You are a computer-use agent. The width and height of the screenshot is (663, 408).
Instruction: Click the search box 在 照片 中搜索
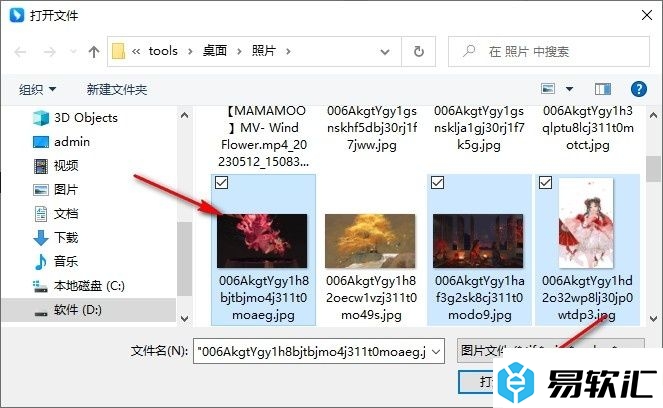click(x=549, y=52)
